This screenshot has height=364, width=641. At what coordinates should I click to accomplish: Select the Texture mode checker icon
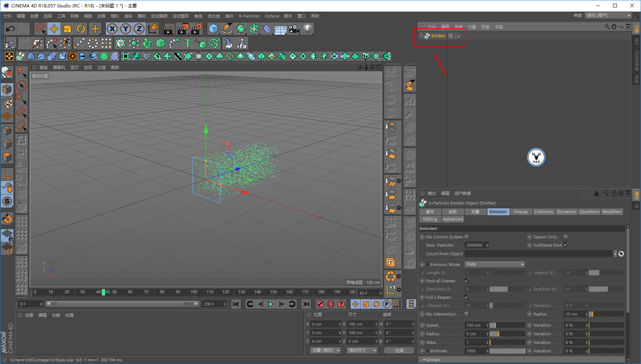[7, 103]
